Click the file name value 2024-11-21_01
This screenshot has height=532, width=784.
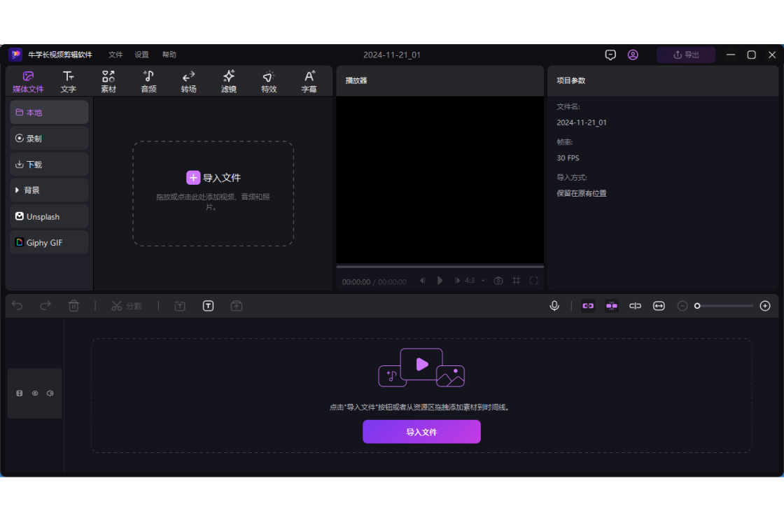[582, 122]
